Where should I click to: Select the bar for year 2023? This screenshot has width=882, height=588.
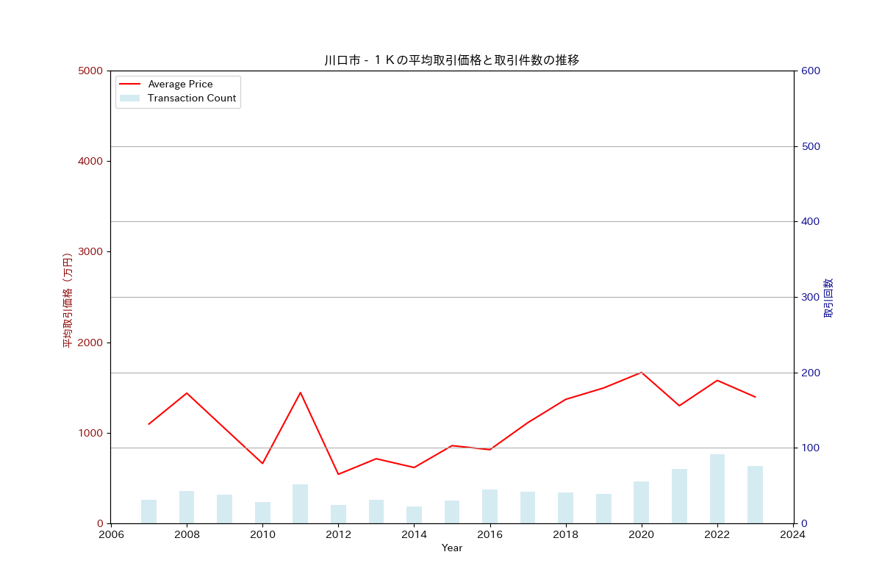(x=755, y=495)
